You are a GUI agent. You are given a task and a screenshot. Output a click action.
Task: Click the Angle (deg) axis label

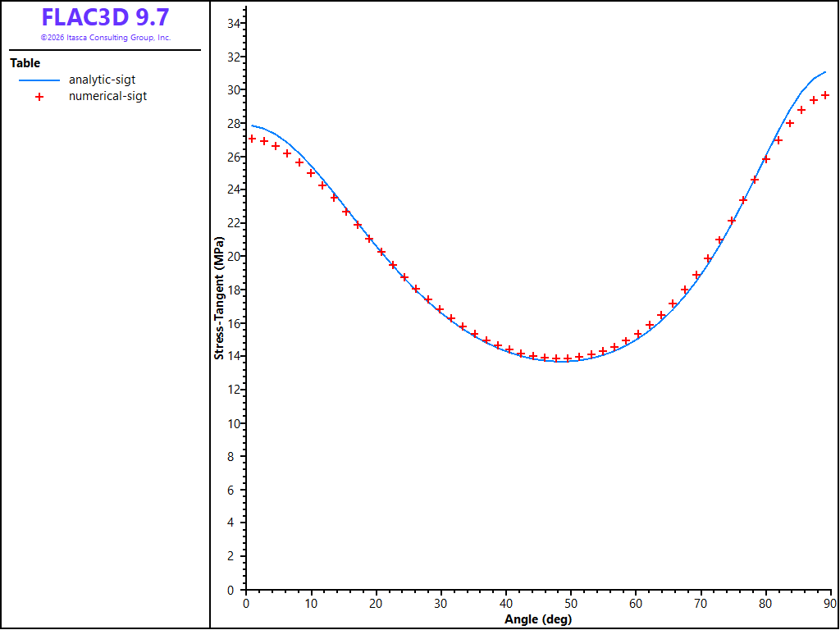point(538,620)
